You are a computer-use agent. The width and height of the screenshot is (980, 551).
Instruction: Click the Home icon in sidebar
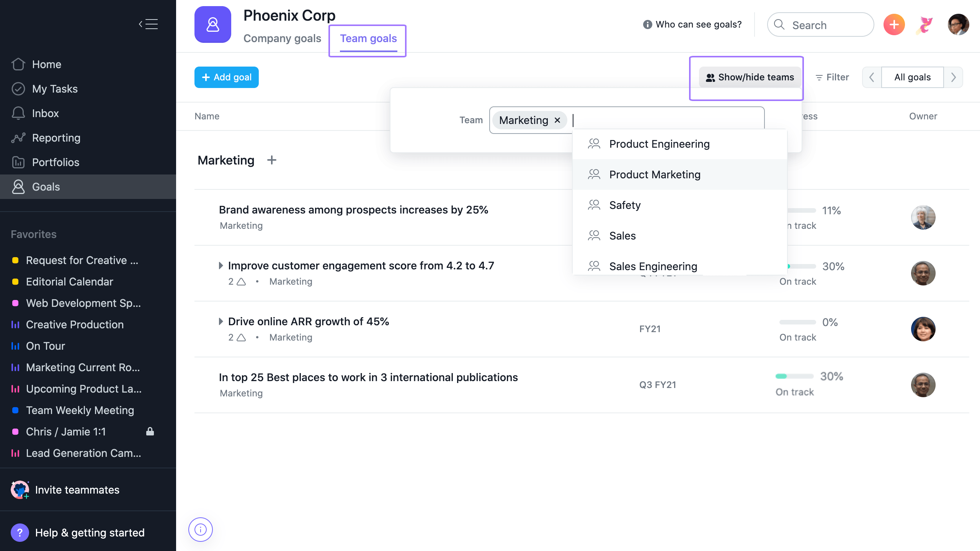19,64
